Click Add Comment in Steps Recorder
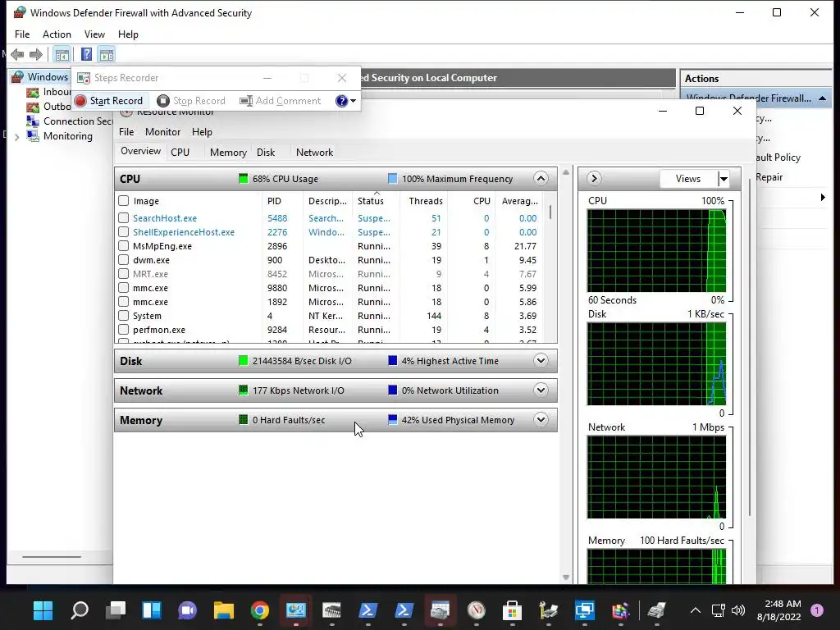The height and width of the screenshot is (630, 840). [280, 101]
